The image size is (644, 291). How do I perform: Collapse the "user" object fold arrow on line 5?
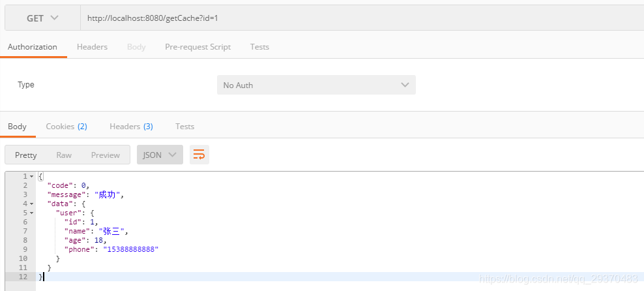click(x=32, y=213)
